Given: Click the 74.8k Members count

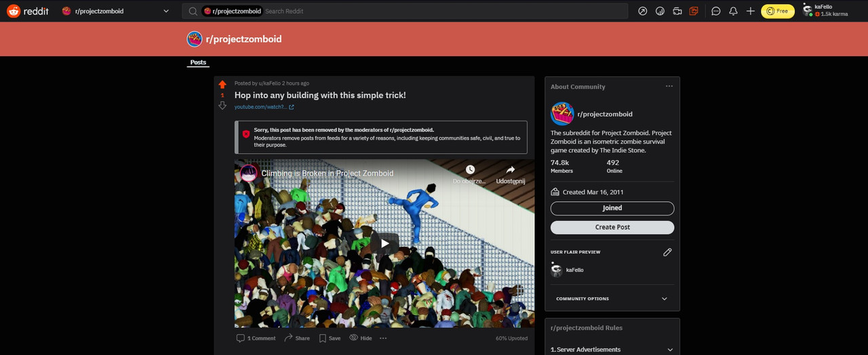Looking at the screenshot, I should click(560, 163).
